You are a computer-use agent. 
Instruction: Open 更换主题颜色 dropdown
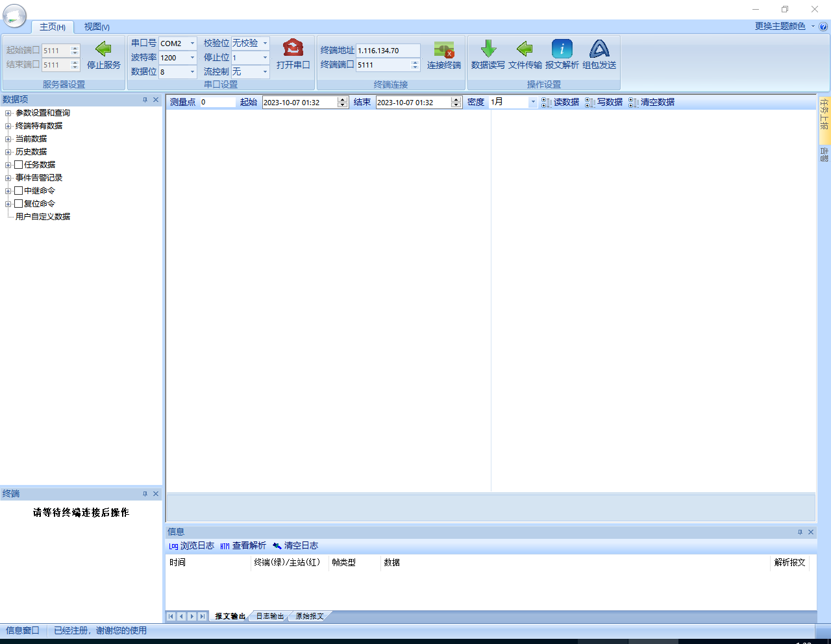pos(784,27)
